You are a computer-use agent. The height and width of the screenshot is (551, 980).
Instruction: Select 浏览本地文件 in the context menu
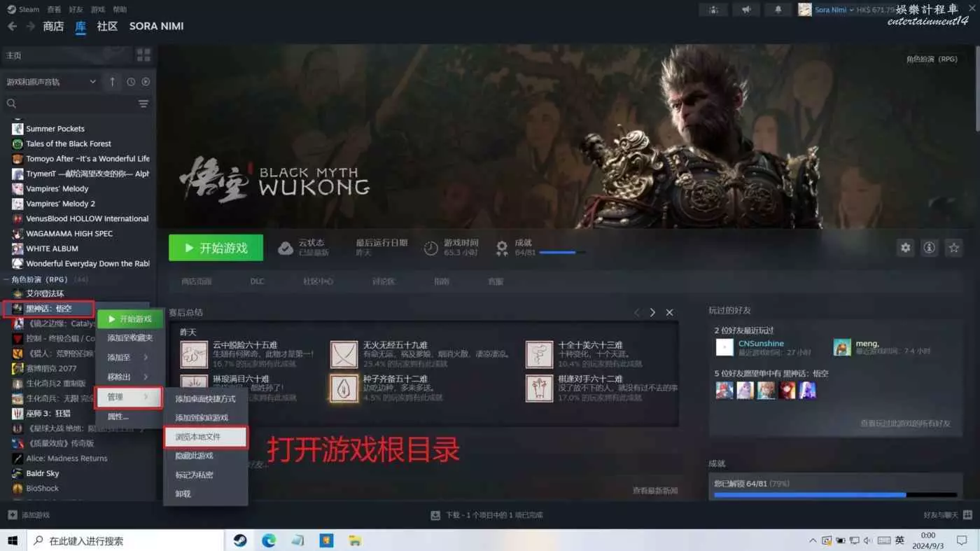click(206, 437)
